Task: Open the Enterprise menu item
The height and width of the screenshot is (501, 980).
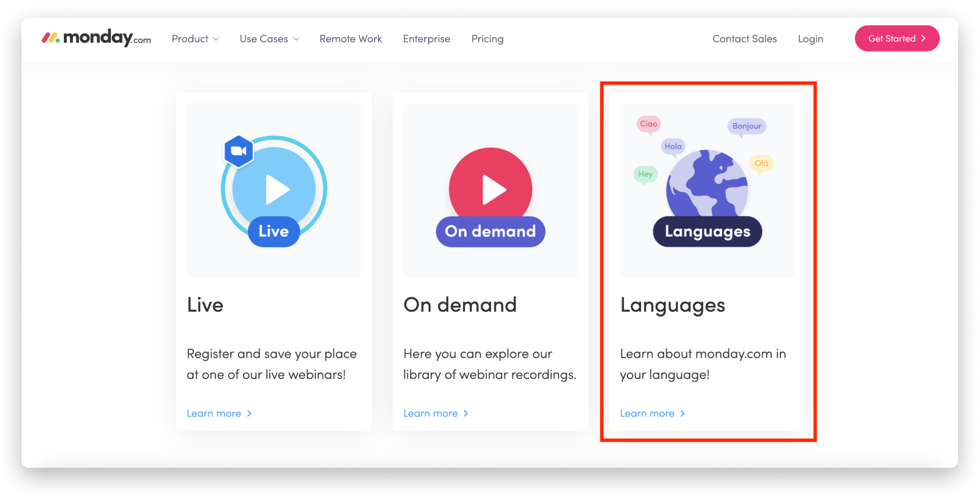Action: (427, 39)
